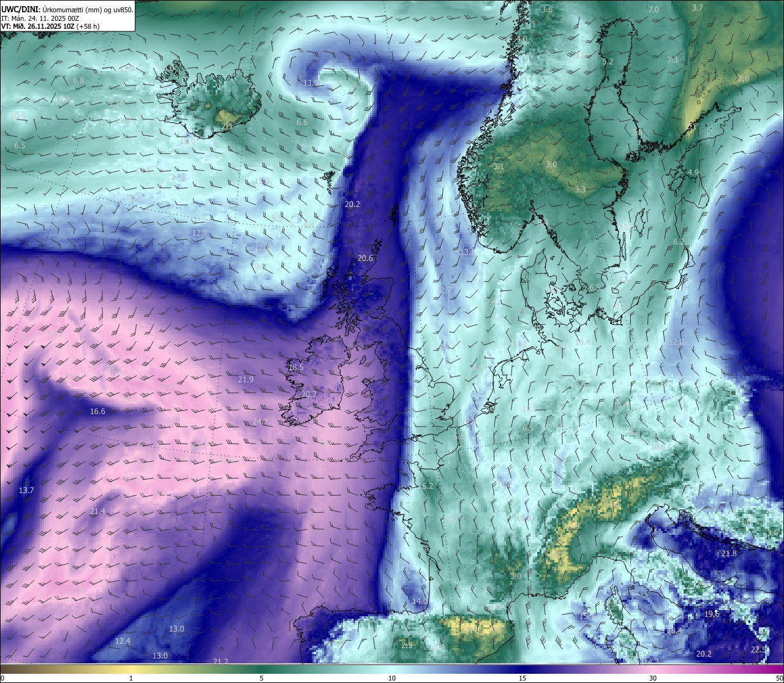Viewport: 784px width, 683px height.
Task: Click the legend tick label 15
Action: [522, 678]
